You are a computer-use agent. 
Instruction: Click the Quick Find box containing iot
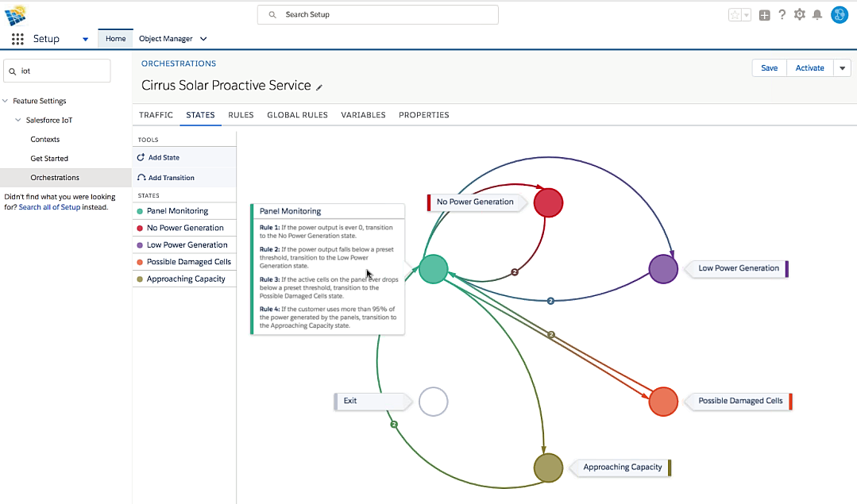coord(57,71)
